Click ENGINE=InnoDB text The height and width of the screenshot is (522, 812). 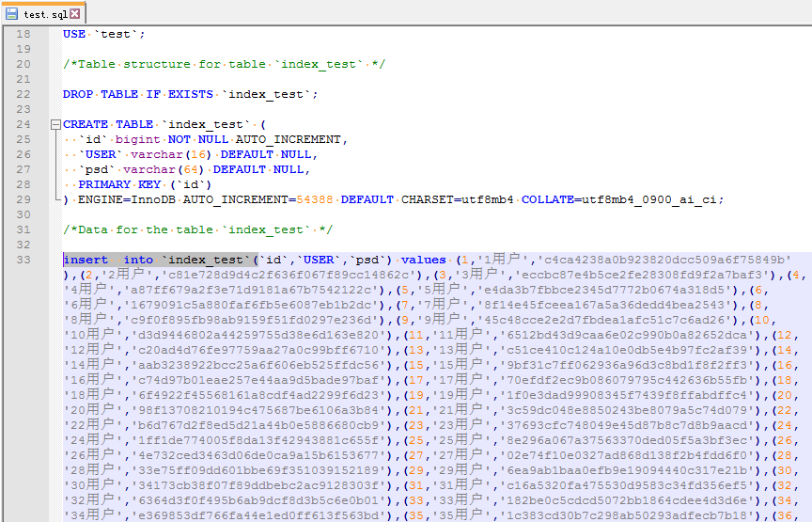[126, 199]
